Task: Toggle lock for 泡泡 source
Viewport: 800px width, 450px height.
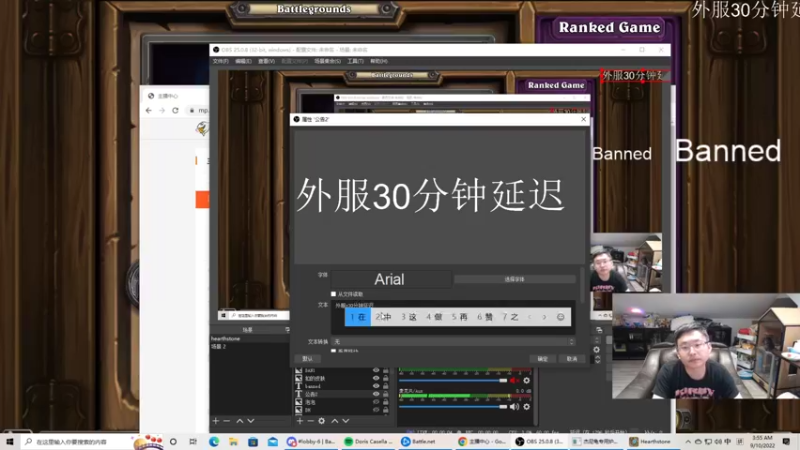Action: (386, 402)
